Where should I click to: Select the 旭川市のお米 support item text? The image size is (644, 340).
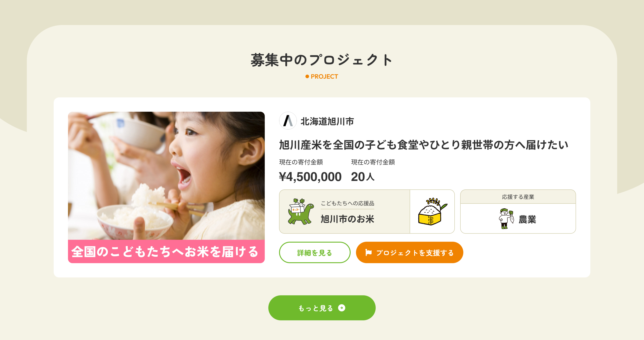347,219
